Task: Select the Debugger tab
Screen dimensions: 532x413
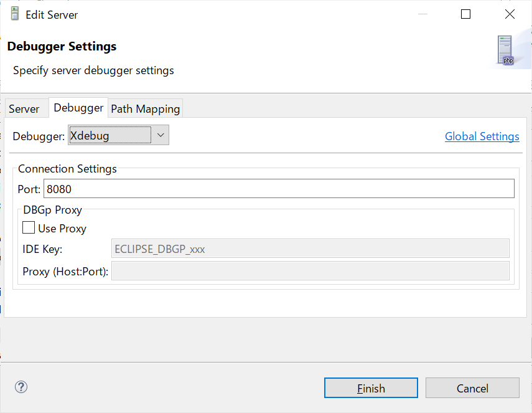Action: coord(78,108)
